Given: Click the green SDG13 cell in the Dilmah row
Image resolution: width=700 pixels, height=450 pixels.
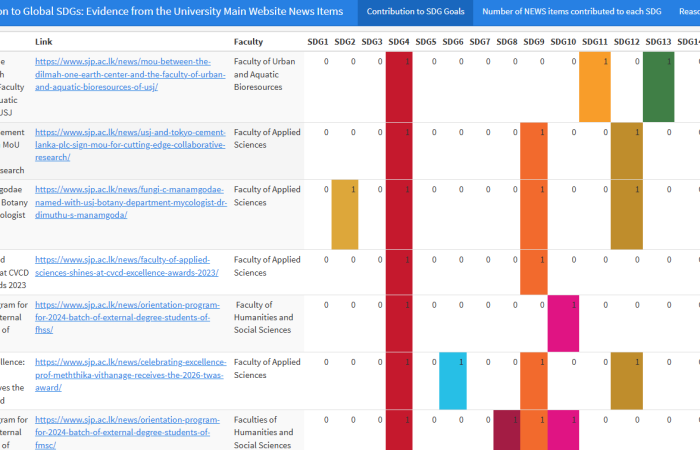Looking at the screenshot, I should tap(658, 87).
